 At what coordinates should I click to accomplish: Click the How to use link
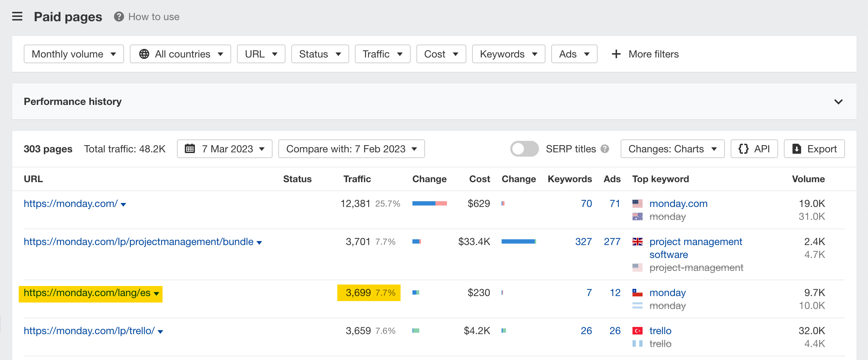click(x=154, y=17)
